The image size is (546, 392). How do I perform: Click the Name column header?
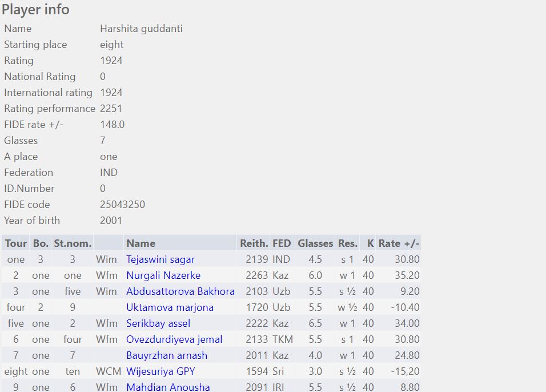pyautogui.click(x=140, y=243)
